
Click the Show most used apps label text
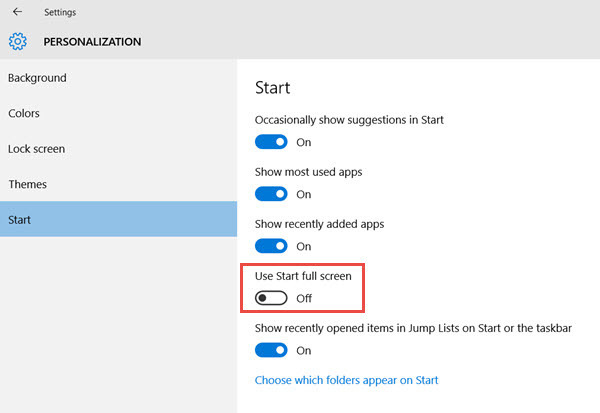[x=308, y=172]
